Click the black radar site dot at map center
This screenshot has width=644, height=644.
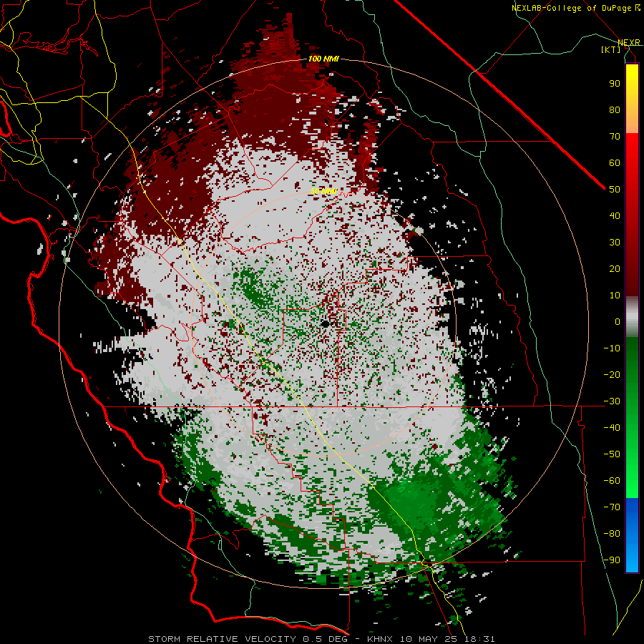click(326, 324)
